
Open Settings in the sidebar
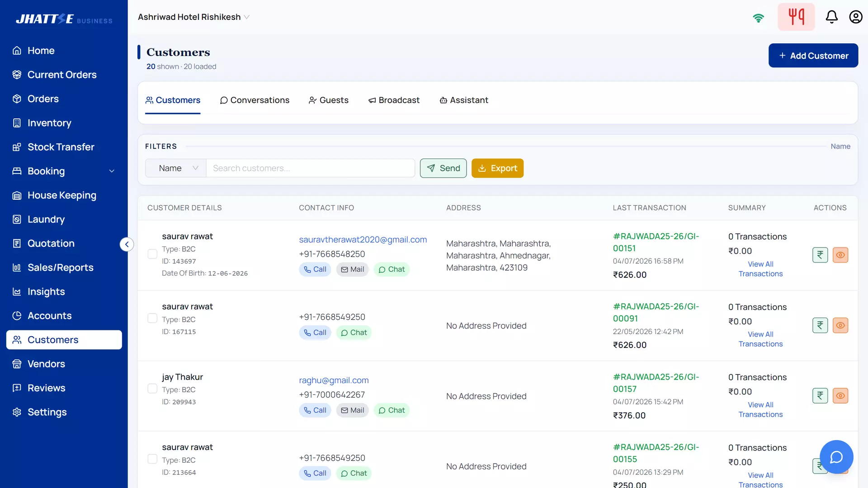click(64, 412)
